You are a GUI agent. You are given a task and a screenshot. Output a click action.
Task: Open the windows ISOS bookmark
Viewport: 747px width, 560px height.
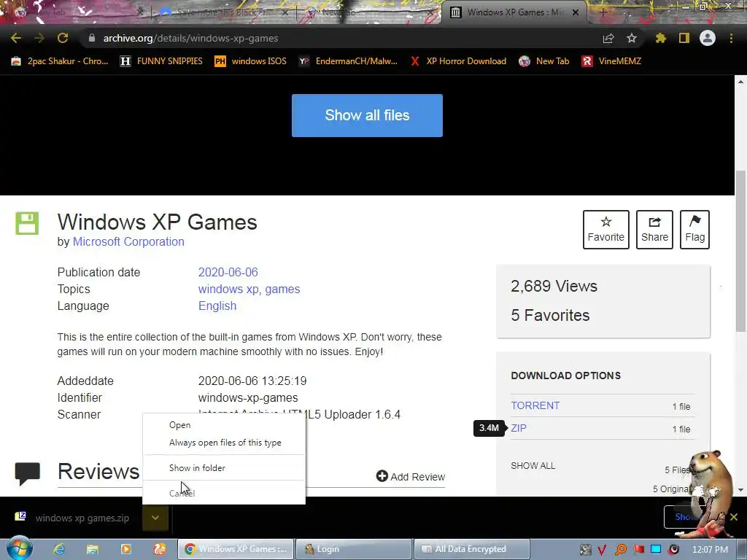[251, 61]
